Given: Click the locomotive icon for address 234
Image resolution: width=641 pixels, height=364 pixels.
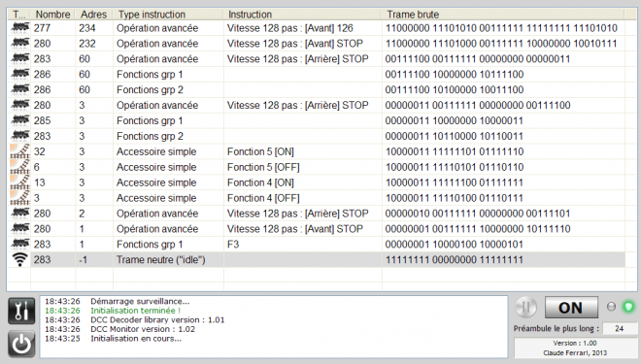Looking at the screenshot, I should (19, 28).
